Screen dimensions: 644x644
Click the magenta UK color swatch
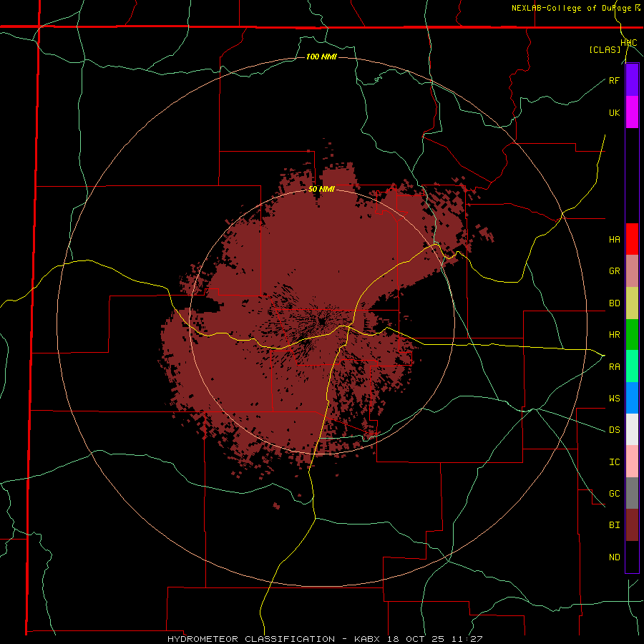[x=632, y=112]
